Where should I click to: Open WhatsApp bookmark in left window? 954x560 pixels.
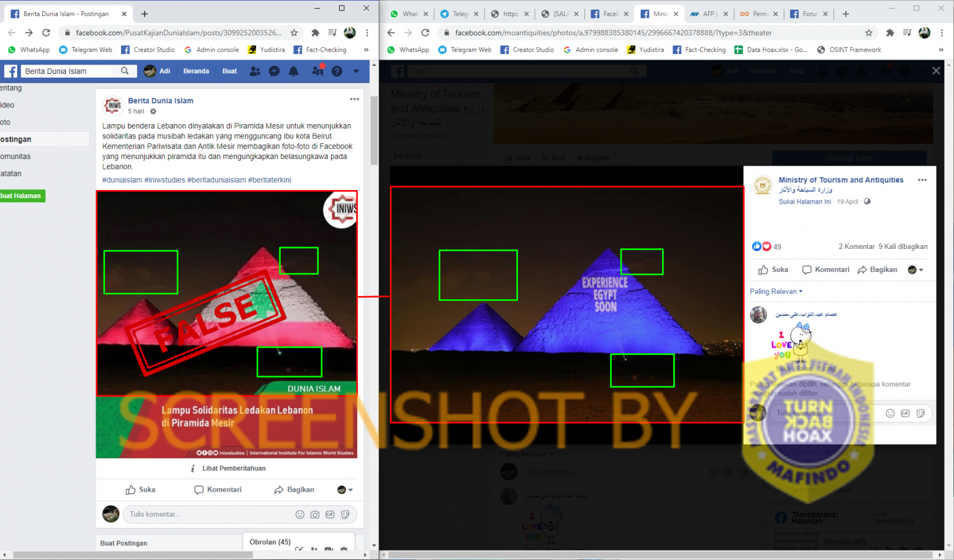(29, 50)
